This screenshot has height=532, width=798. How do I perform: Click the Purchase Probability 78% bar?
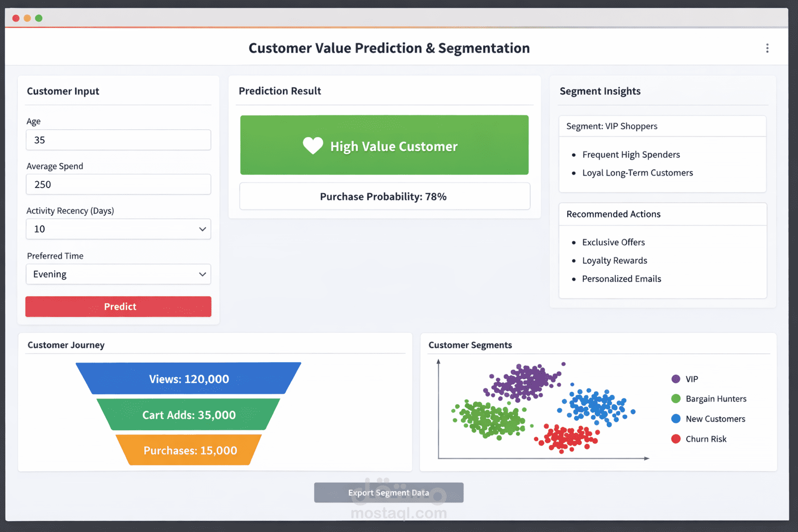click(x=384, y=196)
